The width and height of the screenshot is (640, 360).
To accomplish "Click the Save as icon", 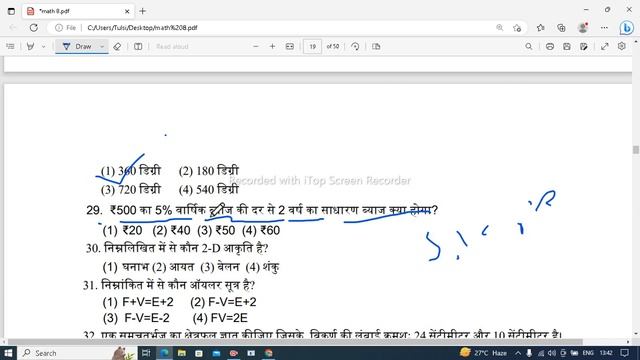I will click(x=584, y=47).
